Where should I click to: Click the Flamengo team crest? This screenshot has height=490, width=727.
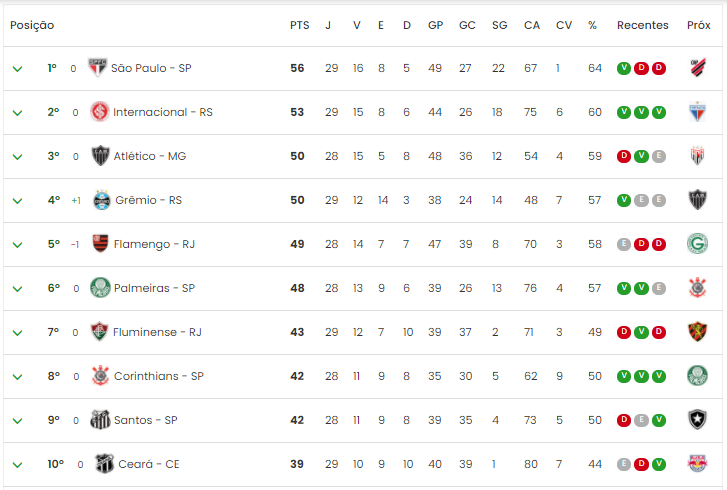click(x=100, y=244)
